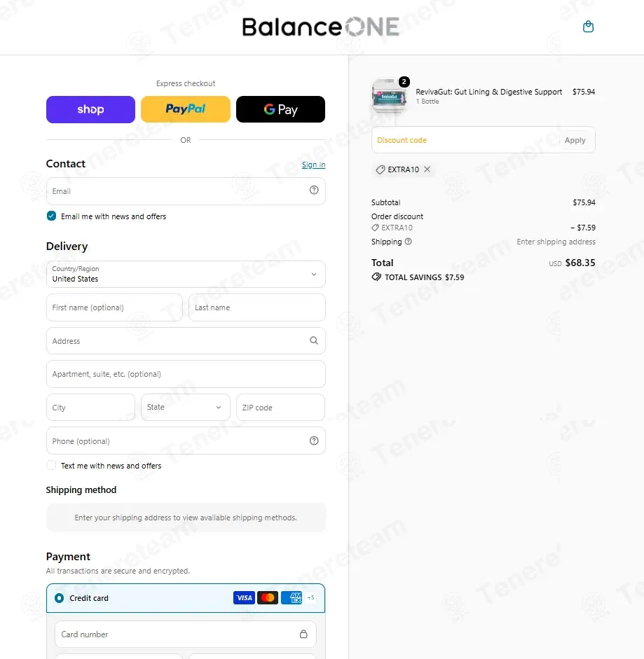Uncheck Email me with news and offers
Screen dimensions: 644x659
pyautogui.click(x=51, y=216)
